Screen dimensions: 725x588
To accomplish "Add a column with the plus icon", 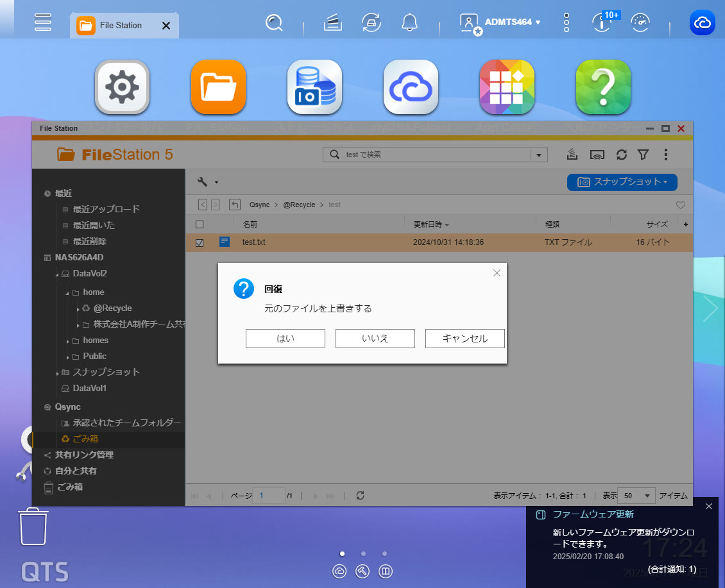I will [x=686, y=224].
